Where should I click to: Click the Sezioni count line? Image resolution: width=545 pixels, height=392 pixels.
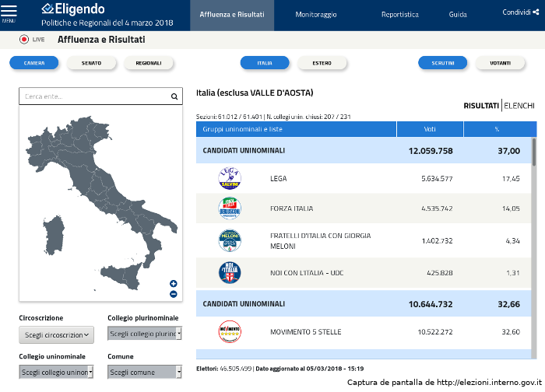point(273,117)
